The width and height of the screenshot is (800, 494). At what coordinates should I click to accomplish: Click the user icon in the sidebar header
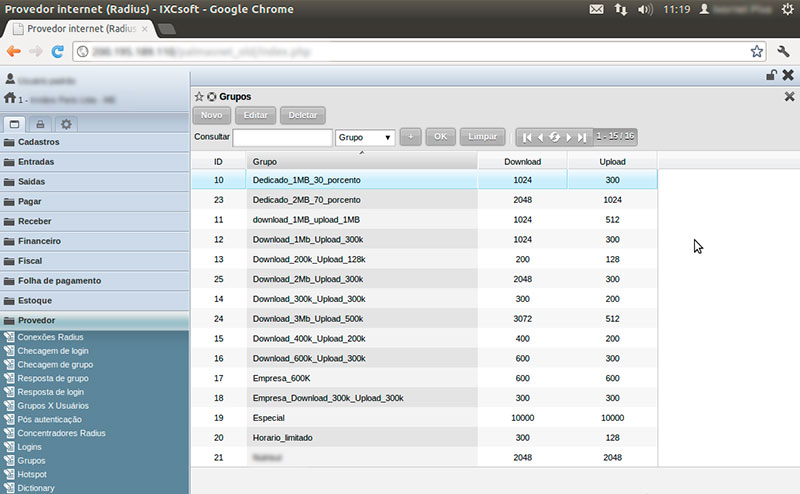(x=10, y=79)
